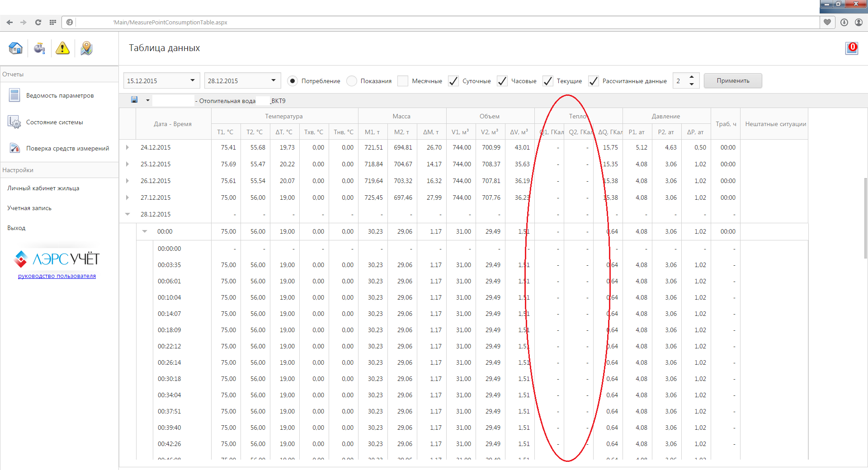Click the Нештатные ситуации column header
868x470 pixels.
[775, 124]
